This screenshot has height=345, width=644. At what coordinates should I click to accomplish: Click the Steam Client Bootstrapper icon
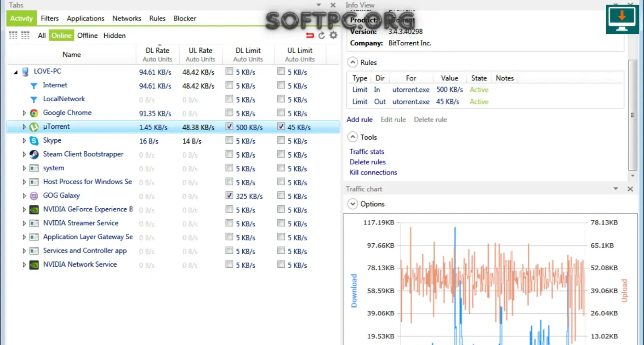[x=34, y=154]
